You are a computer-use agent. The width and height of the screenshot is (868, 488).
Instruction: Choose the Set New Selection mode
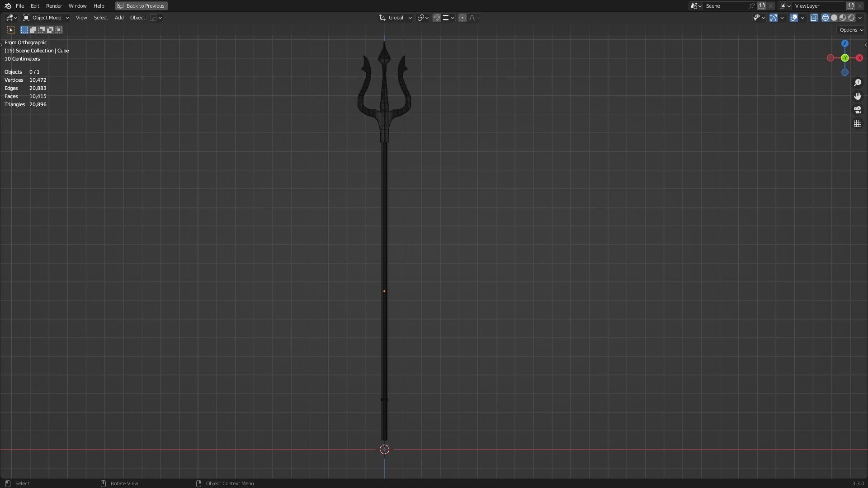[24, 30]
